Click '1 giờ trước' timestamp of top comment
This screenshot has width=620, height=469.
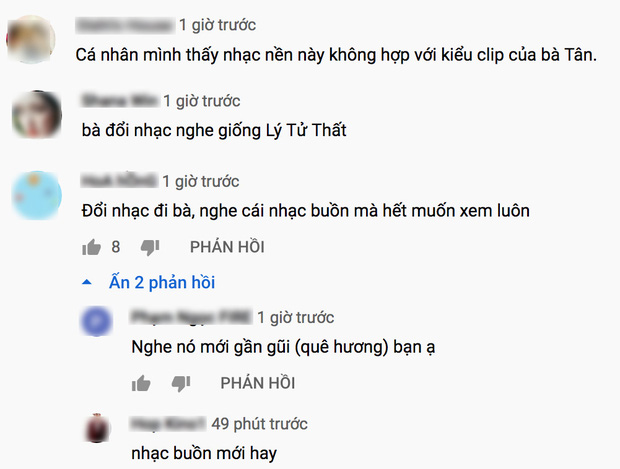[x=217, y=25]
